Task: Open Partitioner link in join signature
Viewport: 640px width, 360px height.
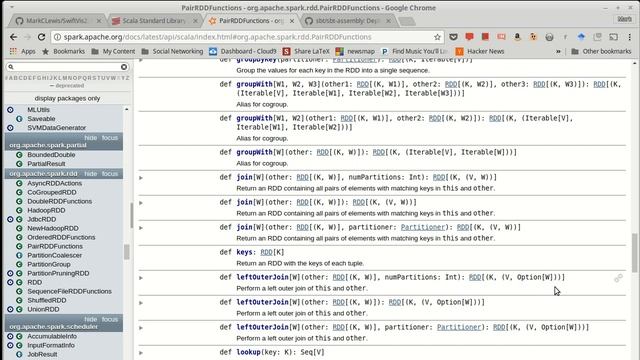Action: [422, 227]
